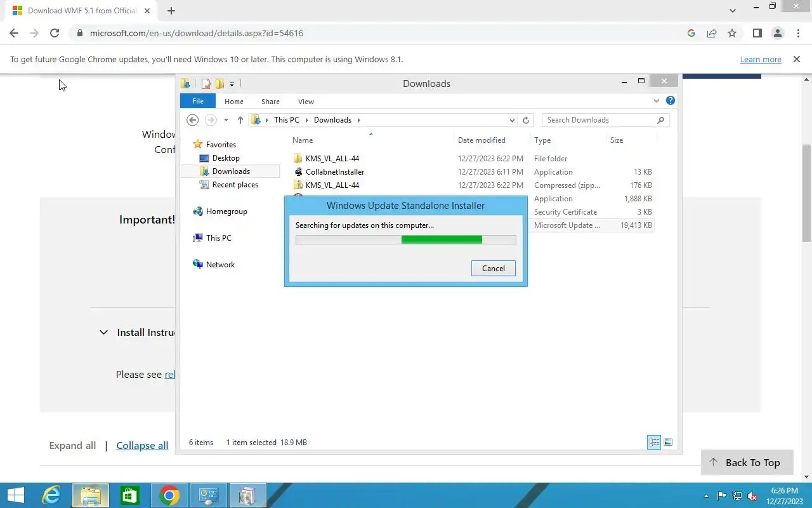Open recent locations dropdown in Explorer

coord(226,120)
